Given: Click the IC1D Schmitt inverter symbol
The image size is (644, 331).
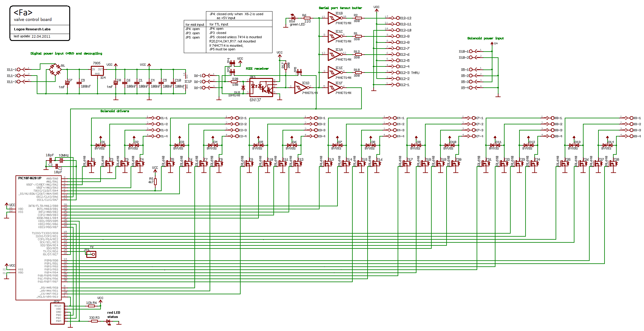Looking at the screenshot, I should pyautogui.click(x=300, y=88).
